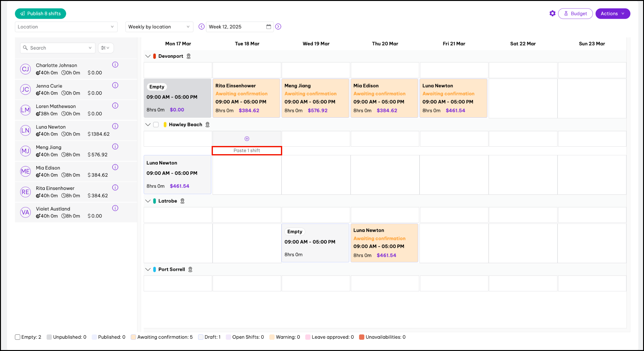Go to next week arrow
This screenshot has height=351, width=644.
coord(278,27)
